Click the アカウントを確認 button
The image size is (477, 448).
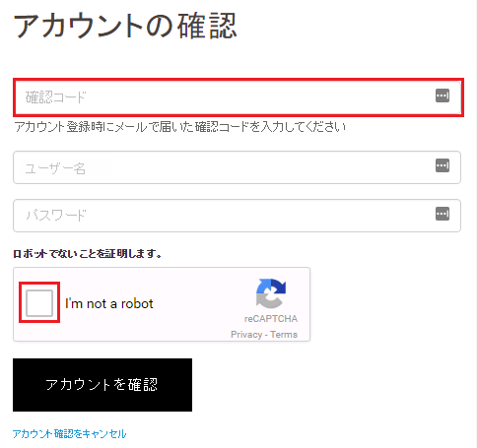pos(102,385)
